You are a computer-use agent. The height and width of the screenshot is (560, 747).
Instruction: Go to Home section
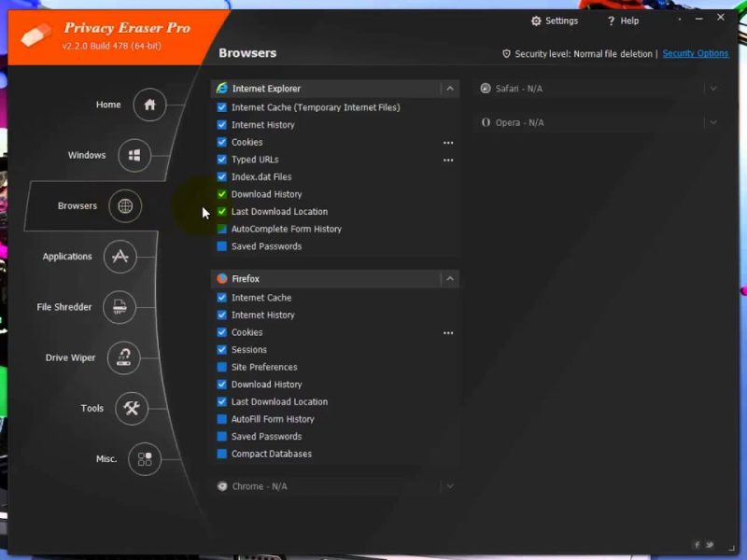click(x=108, y=105)
